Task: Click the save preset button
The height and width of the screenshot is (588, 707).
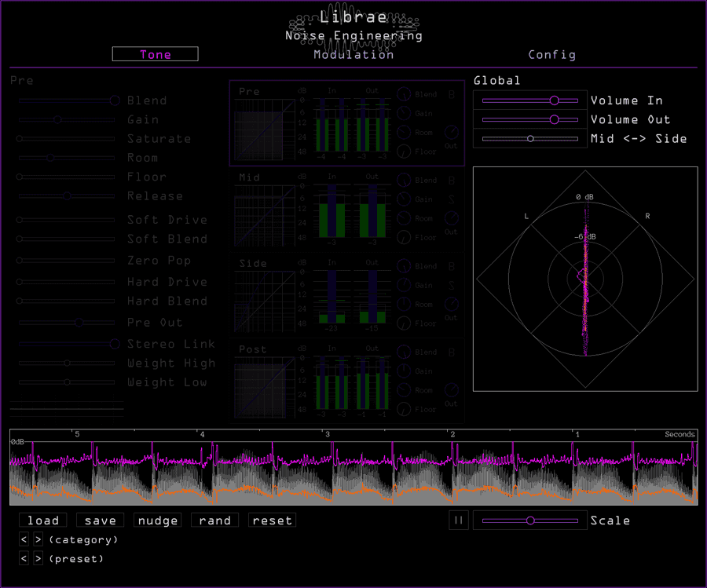Action: click(100, 520)
